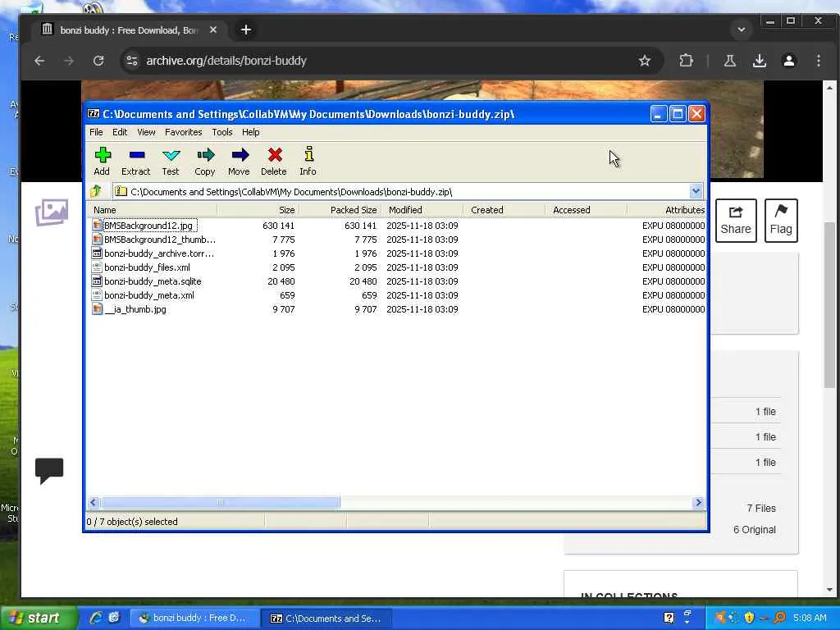Open Chrome profile icon
The width and height of the screenshot is (840, 630).
[788, 61]
